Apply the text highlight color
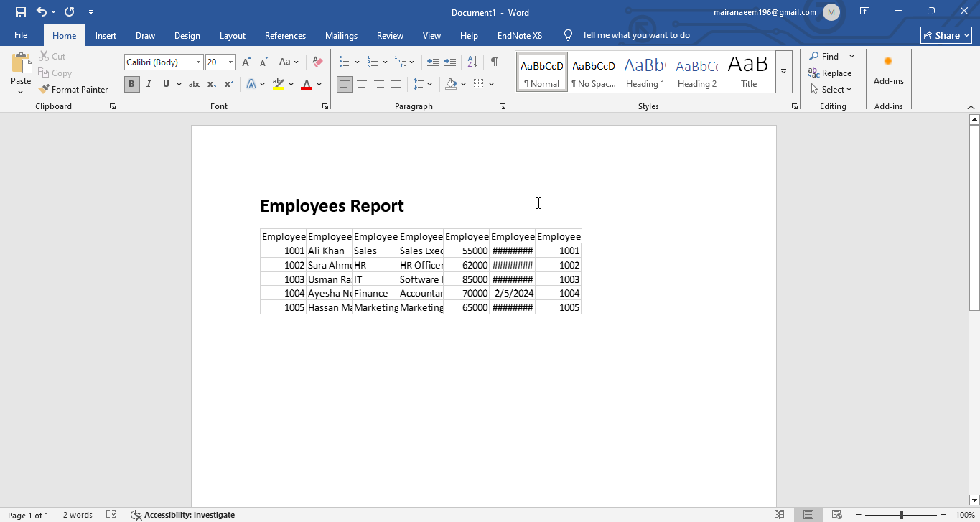980x522 pixels. point(279,84)
